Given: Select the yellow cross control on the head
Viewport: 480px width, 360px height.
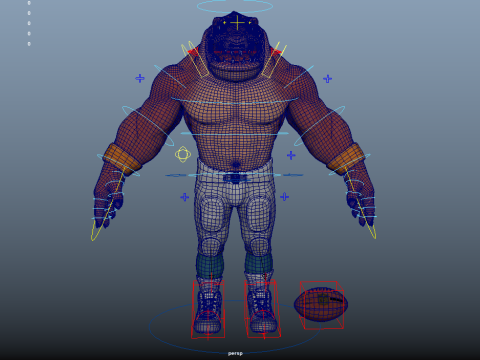Looking at the screenshot, I should pos(237,23).
